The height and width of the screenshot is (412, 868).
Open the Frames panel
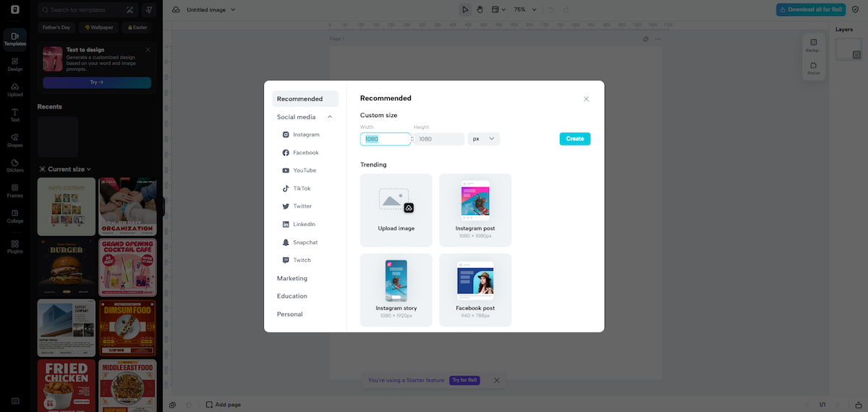point(14,191)
